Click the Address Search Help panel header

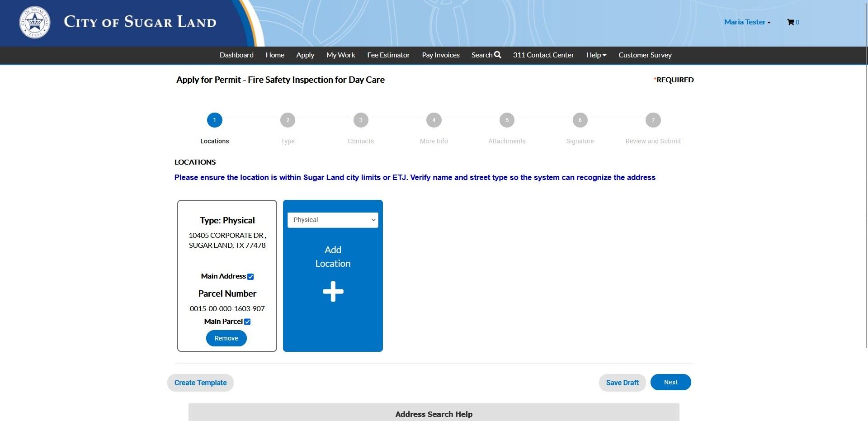click(x=434, y=414)
